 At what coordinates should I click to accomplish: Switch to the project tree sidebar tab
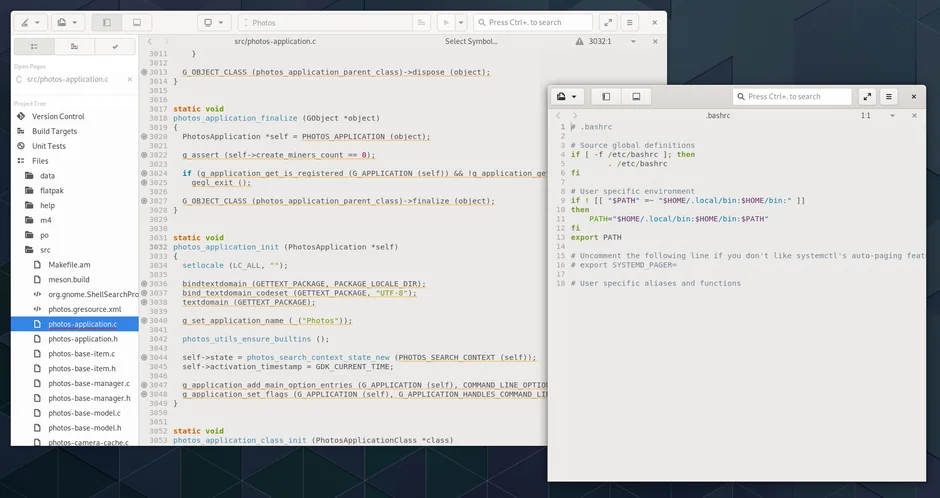point(73,47)
